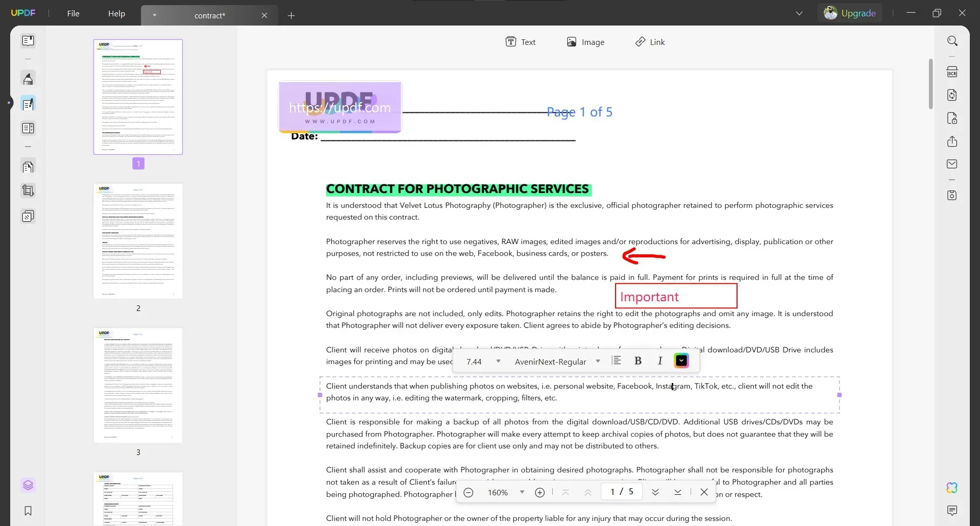Select page 2 thumbnail

(138, 241)
